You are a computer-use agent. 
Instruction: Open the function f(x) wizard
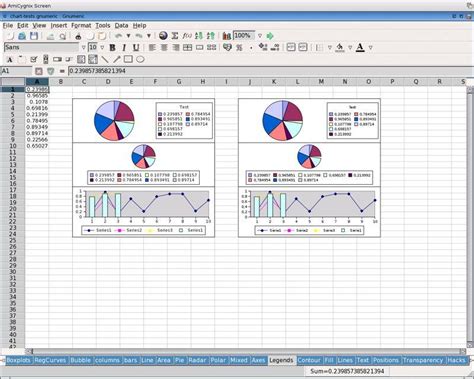click(x=187, y=36)
